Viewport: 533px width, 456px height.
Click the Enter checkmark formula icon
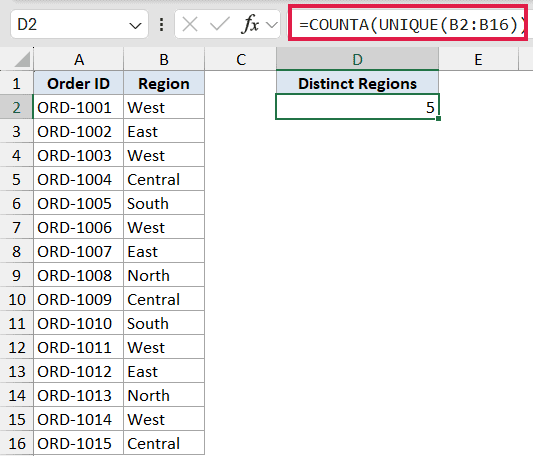pyautogui.click(x=220, y=24)
